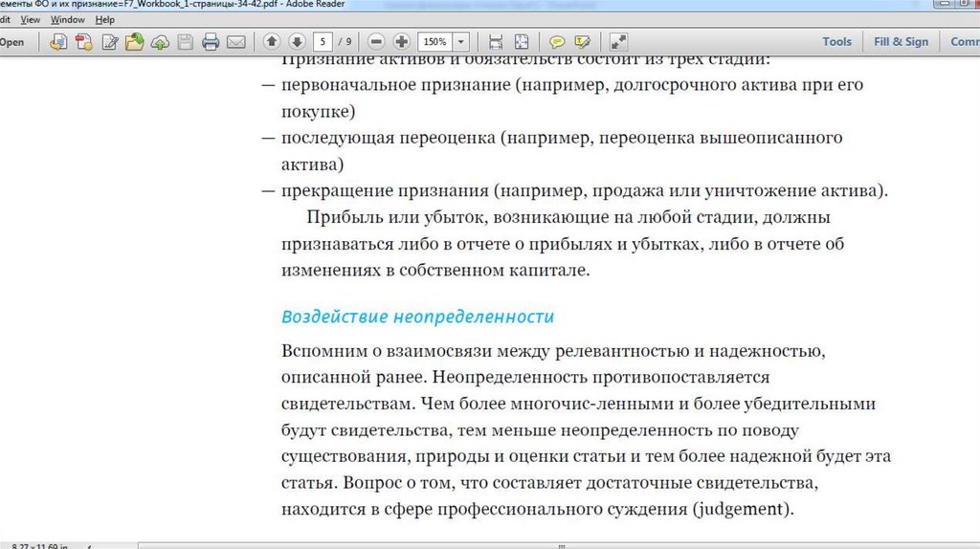
Task: Click the text 'последующая переоценка'
Action: pos(389,138)
